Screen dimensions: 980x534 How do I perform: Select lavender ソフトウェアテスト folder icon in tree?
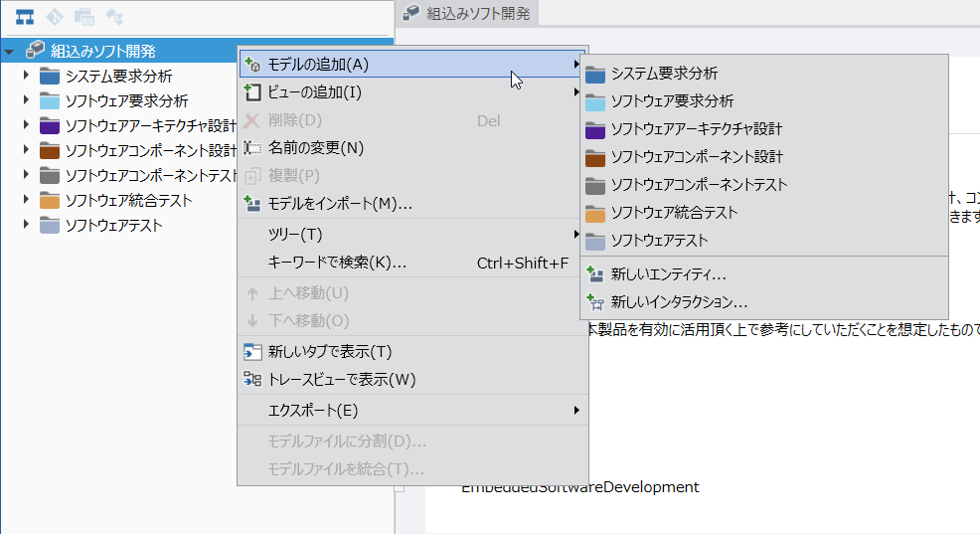pos(50,225)
